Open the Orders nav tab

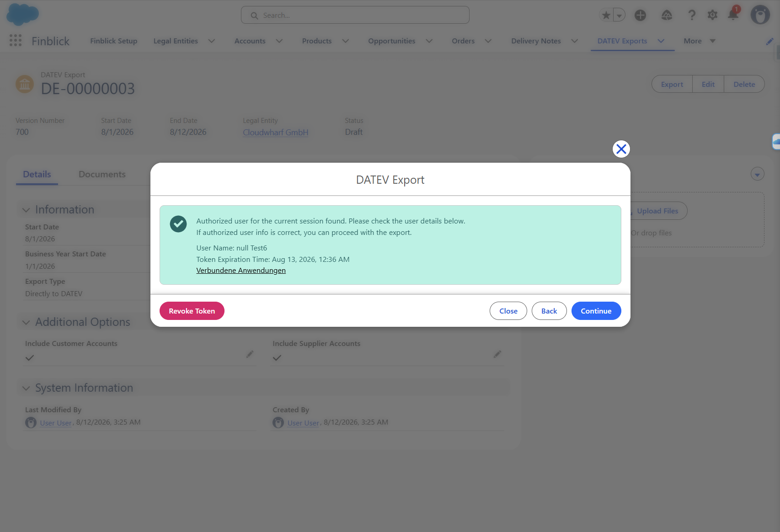[x=463, y=41]
